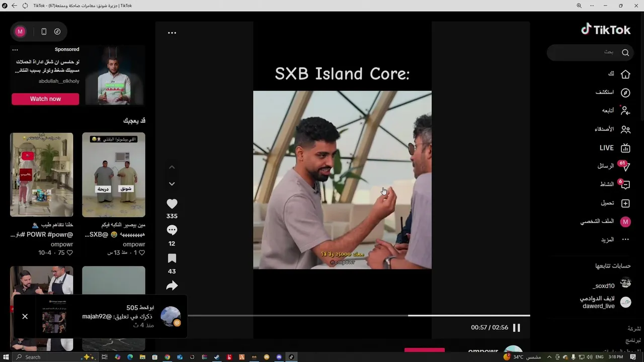The image size is (644, 362).
Task: Open Steam from taskbar
Action: coord(216,357)
